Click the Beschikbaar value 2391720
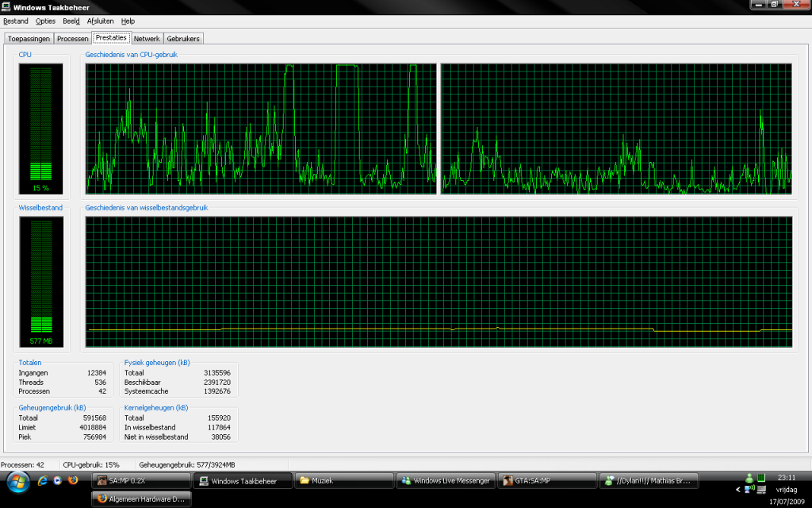Viewport: 812px width, 508px height. (x=217, y=382)
